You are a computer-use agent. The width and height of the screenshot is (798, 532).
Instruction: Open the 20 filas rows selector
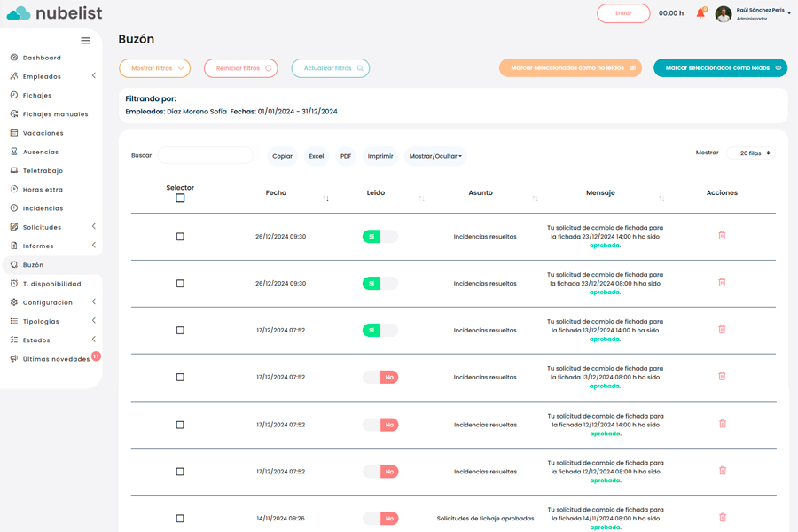click(750, 153)
